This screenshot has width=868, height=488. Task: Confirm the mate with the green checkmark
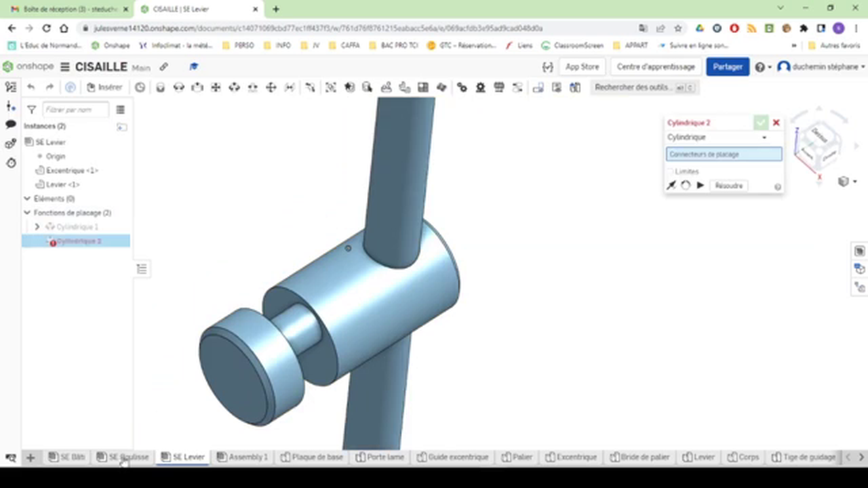pyautogui.click(x=760, y=123)
